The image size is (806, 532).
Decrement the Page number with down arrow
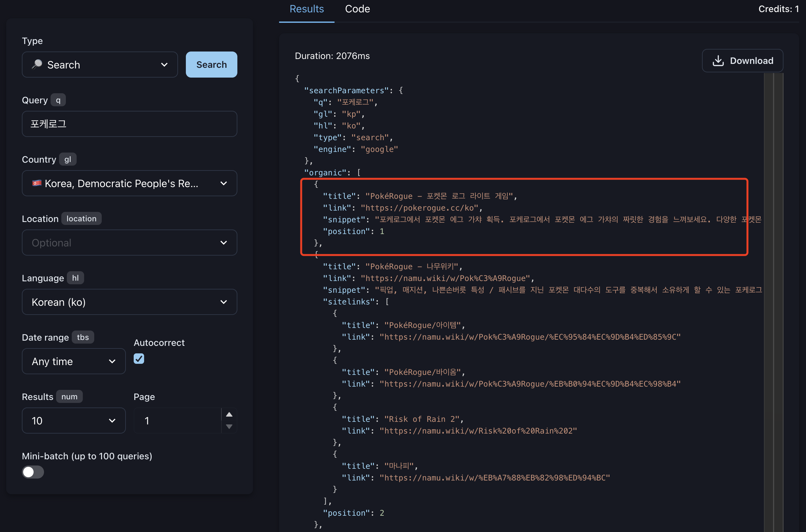[229, 426]
